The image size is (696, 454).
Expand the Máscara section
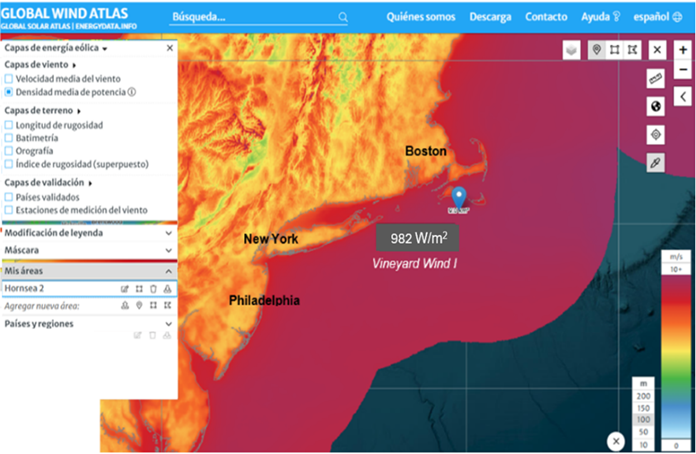(x=168, y=250)
